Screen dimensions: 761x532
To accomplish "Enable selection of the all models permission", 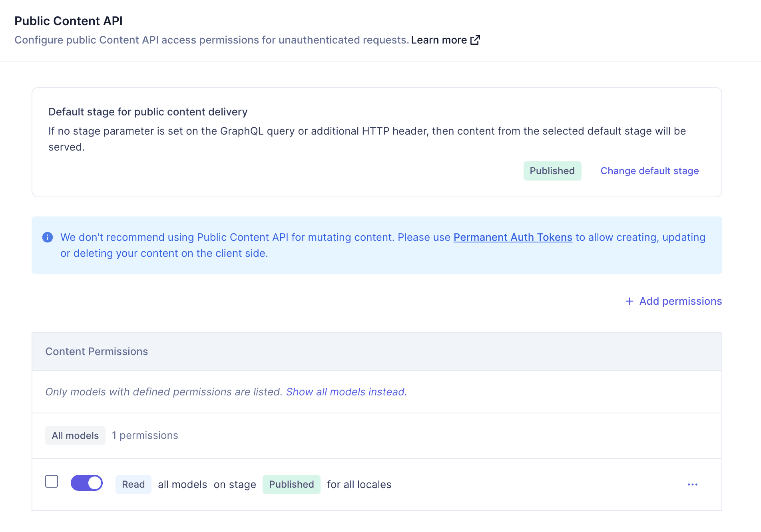I will (51, 482).
